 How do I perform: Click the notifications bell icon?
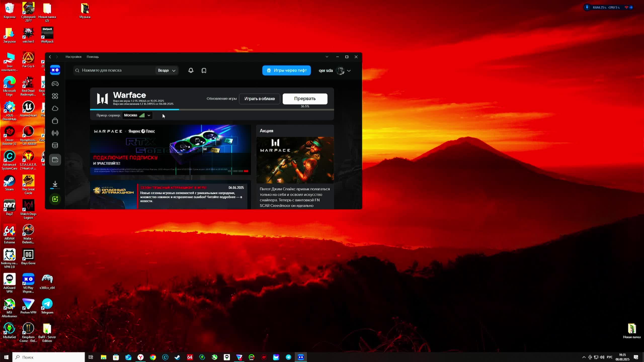[191, 70]
